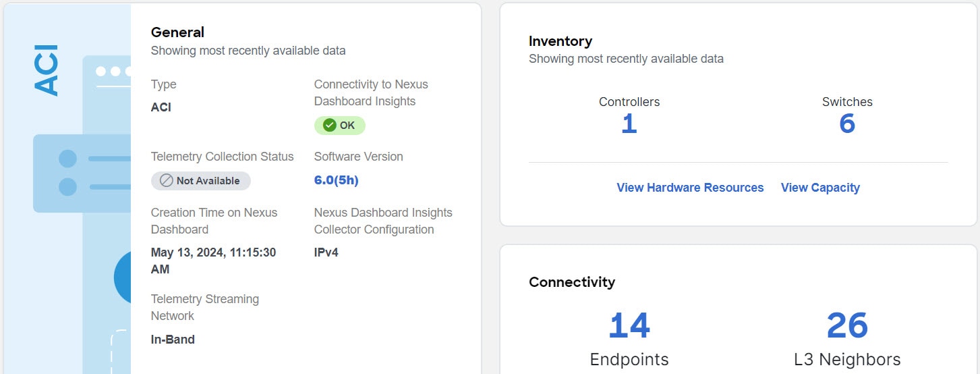Click the Connectivity to Nexus Dashboard Insights label
This screenshot has height=374, width=980.
(371, 93)
